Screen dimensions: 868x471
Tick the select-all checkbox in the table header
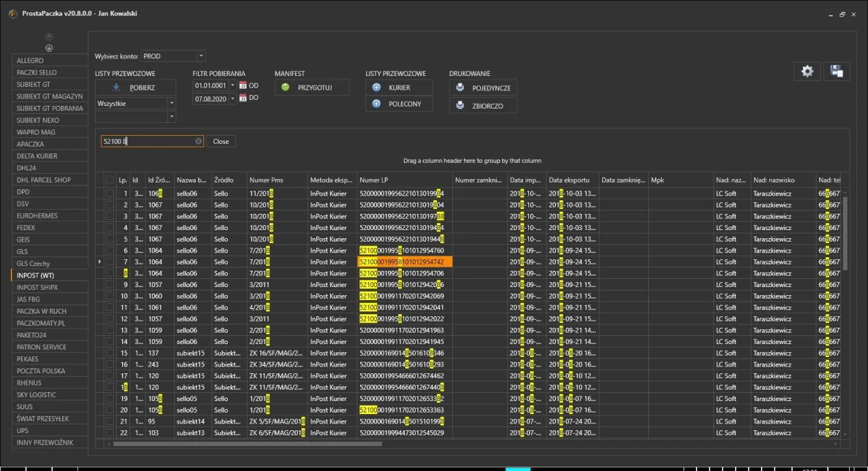(110, 180)
